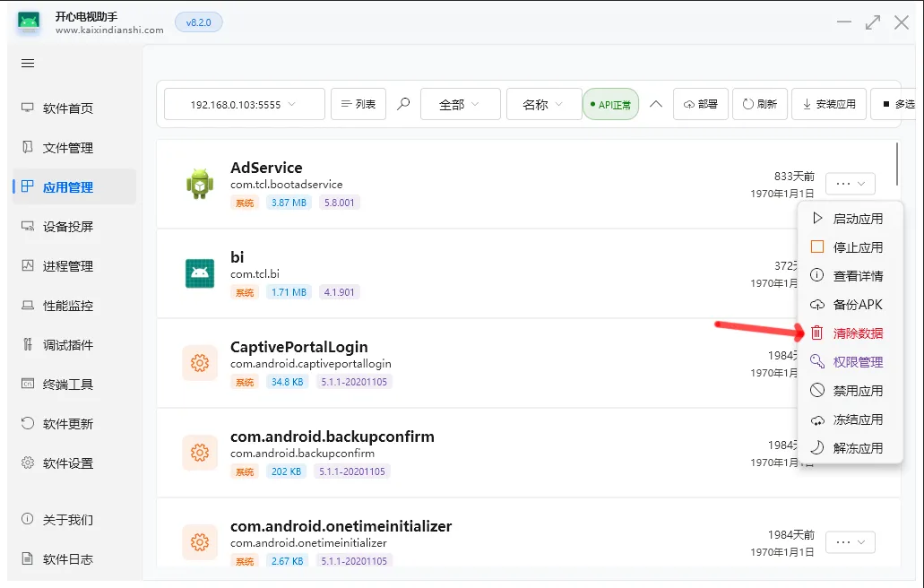The image size is (924, 588).
Task: Choose 启动应用 from the context menu
Action: pyautogui.click(x=850, y=219)
